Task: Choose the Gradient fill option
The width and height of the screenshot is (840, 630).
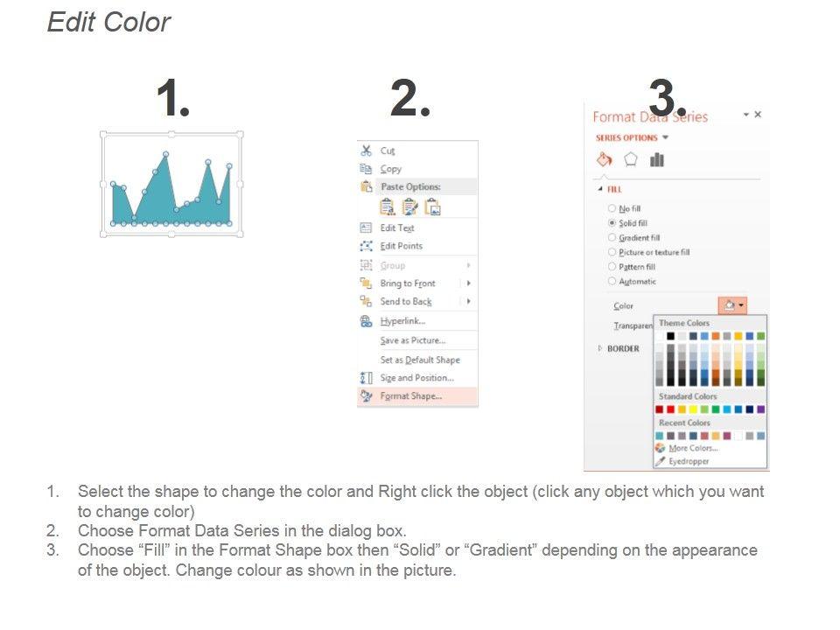Action: pos(612,237)
